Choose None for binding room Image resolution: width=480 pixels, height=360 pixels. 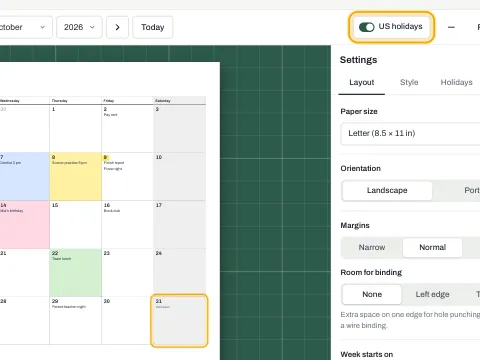372,294
